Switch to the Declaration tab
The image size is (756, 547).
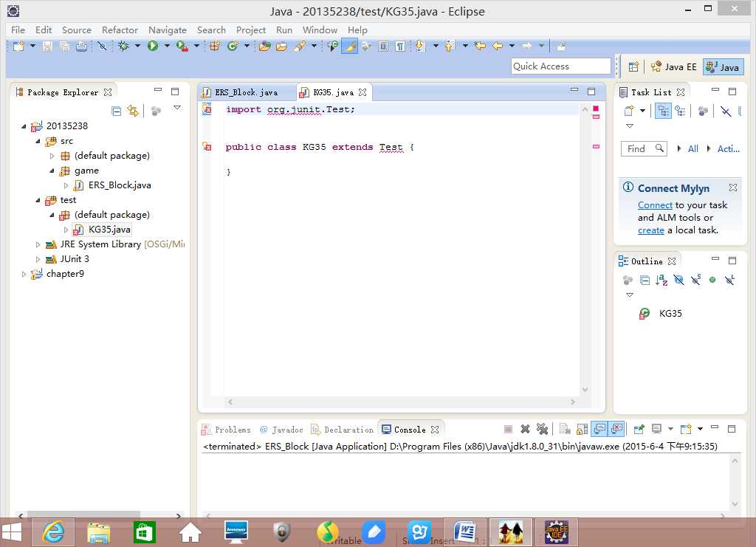coord(343,430)
